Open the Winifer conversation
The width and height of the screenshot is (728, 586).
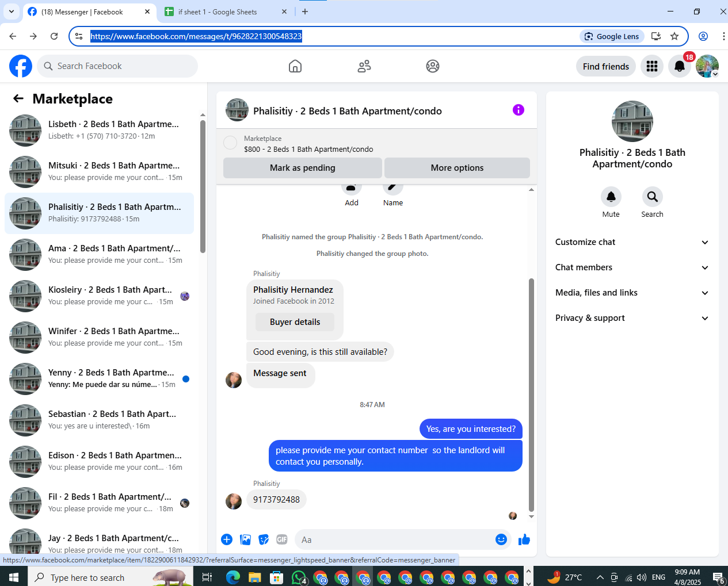click(x=99, y=338)
